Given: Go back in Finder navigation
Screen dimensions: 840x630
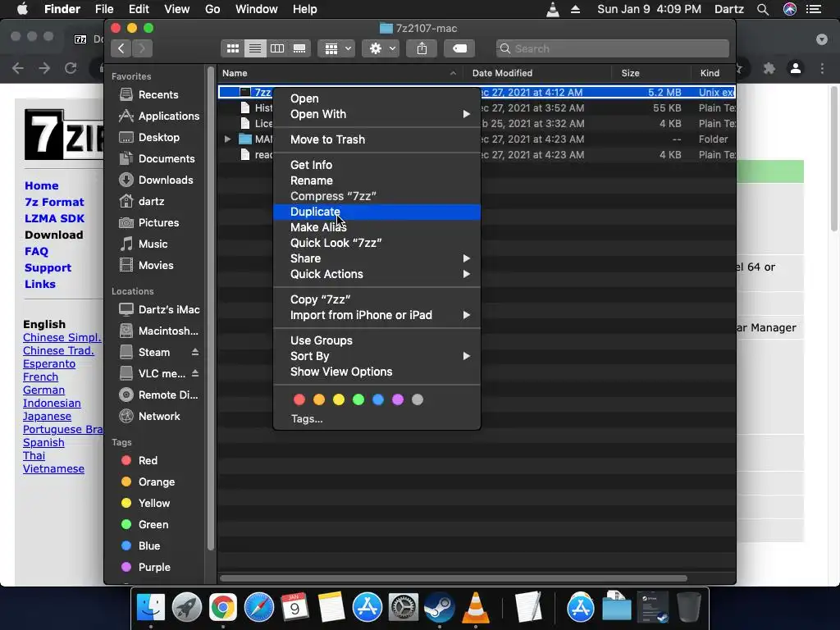Looking at the screenshot, I should coord(121,48).
